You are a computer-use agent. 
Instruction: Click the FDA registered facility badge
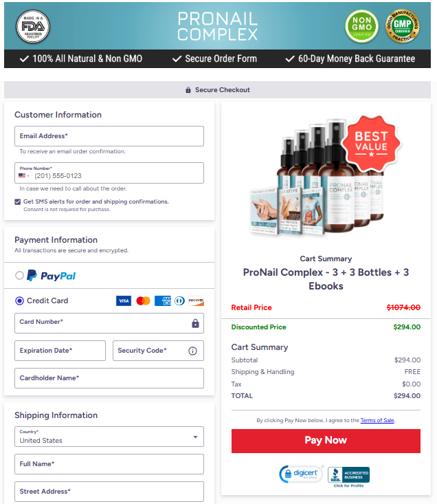[x=33, y=26]
